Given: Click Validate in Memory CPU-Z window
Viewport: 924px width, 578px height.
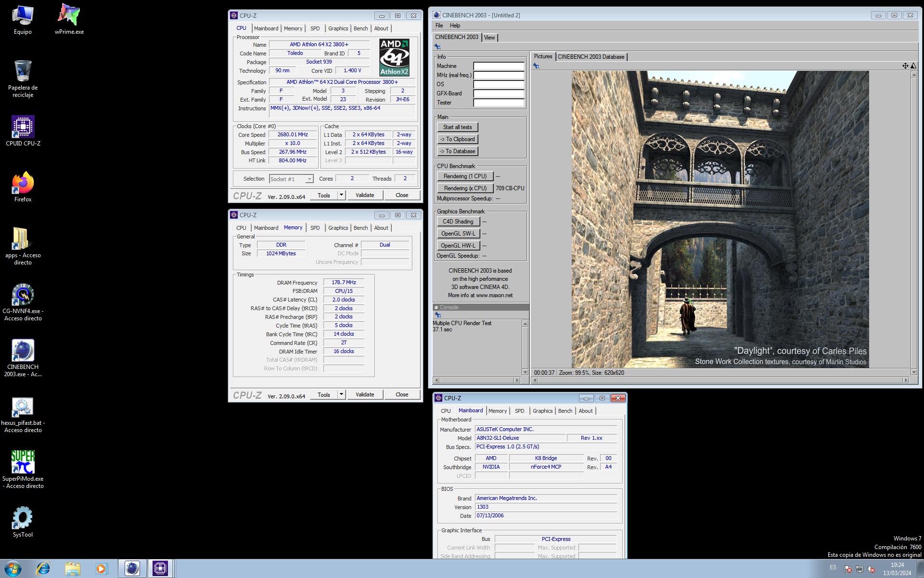Looking at the screenshot, I should click(365, 394).
